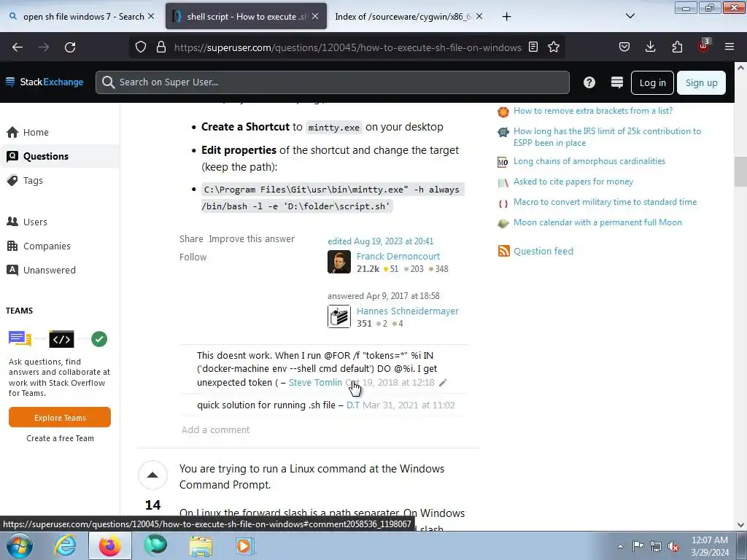
Task: Click the Share link under the answer
Action: pos(191,239)
